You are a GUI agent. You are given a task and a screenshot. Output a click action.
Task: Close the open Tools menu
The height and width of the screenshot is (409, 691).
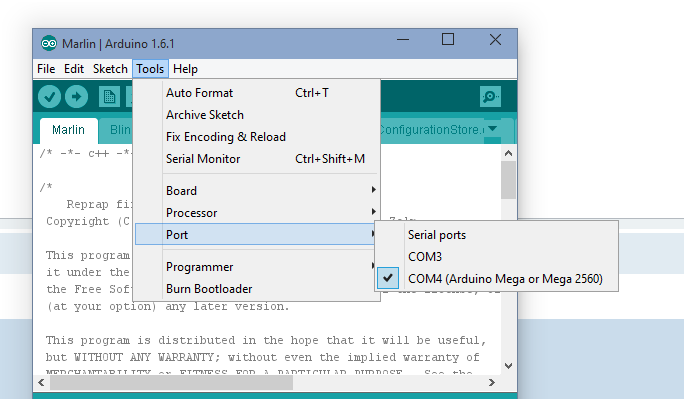point(150,69)
